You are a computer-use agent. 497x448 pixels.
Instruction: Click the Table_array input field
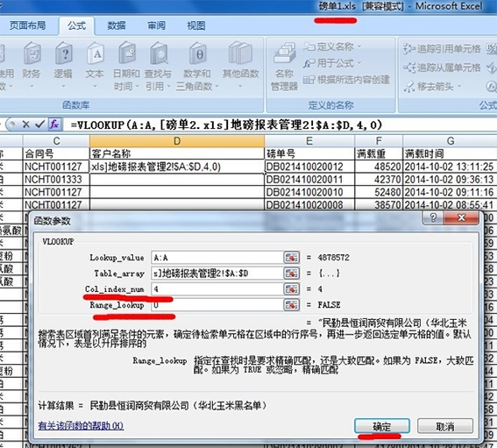point(217,274)
